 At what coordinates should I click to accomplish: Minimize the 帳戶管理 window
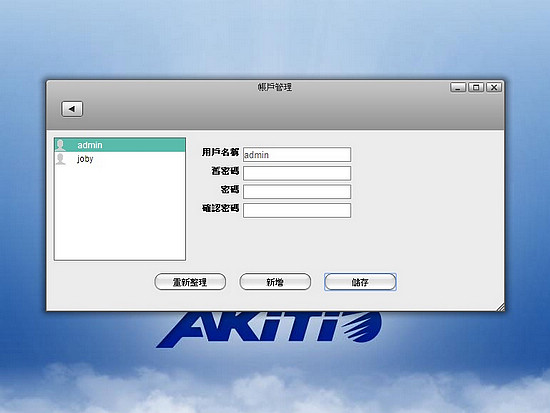click(458, 87)
